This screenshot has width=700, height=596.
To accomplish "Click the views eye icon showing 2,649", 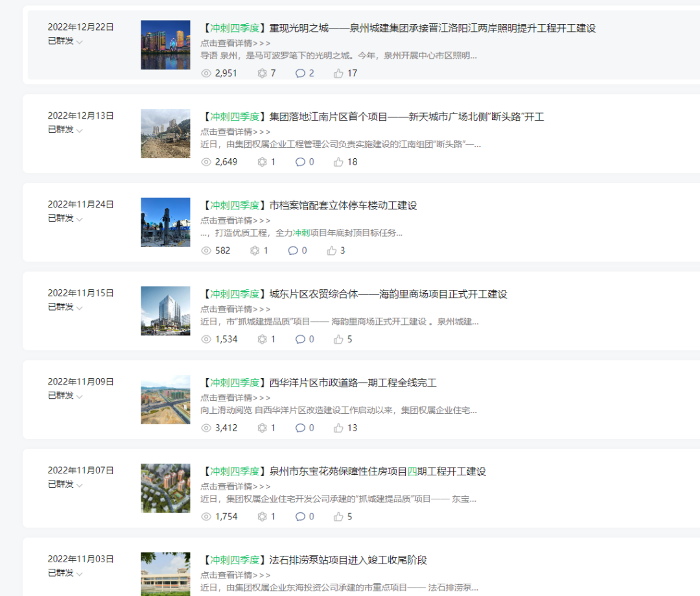I will [206, 162].
